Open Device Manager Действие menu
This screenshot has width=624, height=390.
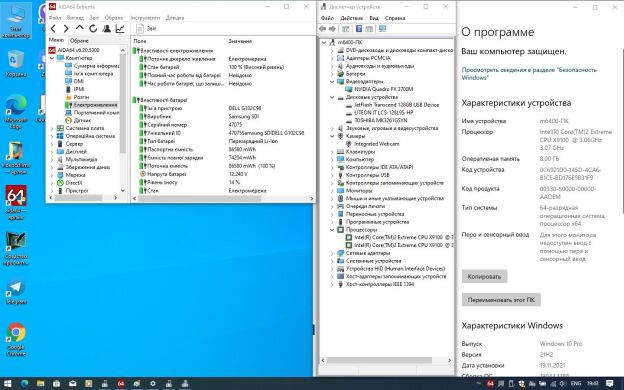coord(351,18)
